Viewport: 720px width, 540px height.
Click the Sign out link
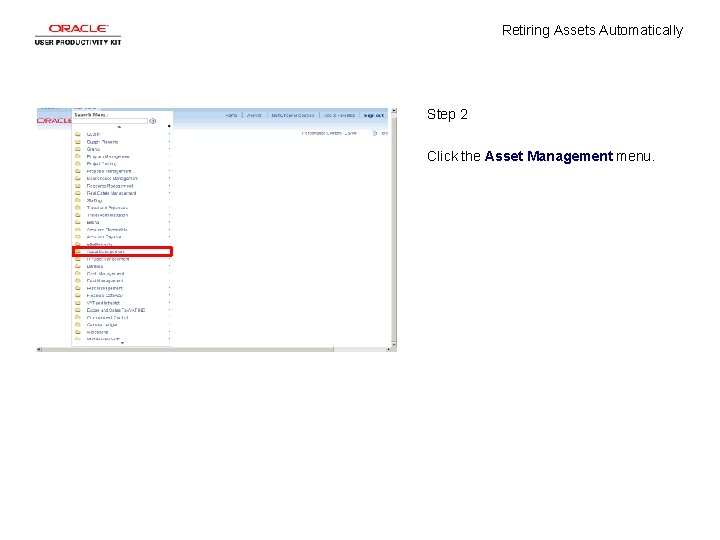point(374,116)
